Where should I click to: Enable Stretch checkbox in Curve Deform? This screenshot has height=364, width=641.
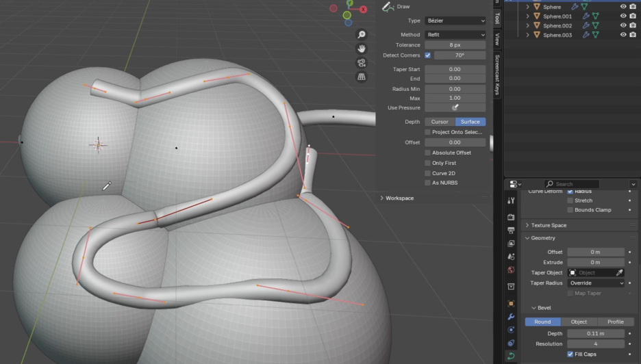point(570,200)
